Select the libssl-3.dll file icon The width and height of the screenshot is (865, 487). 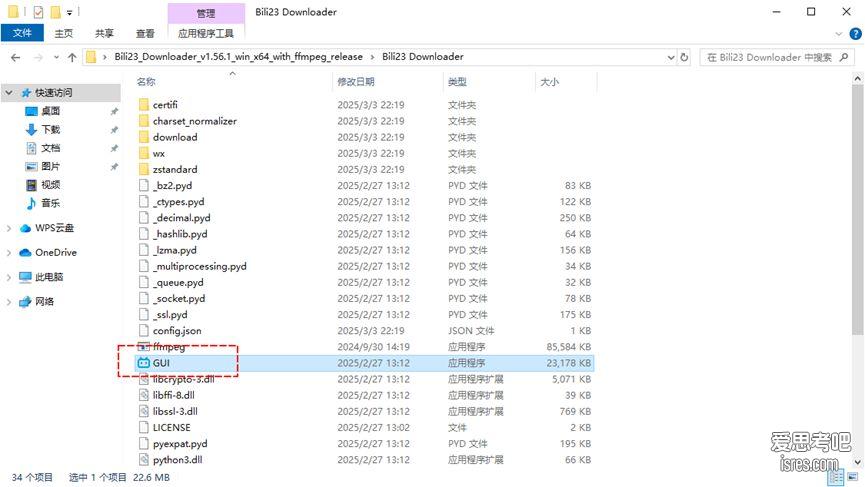click(x=144, y=411)
